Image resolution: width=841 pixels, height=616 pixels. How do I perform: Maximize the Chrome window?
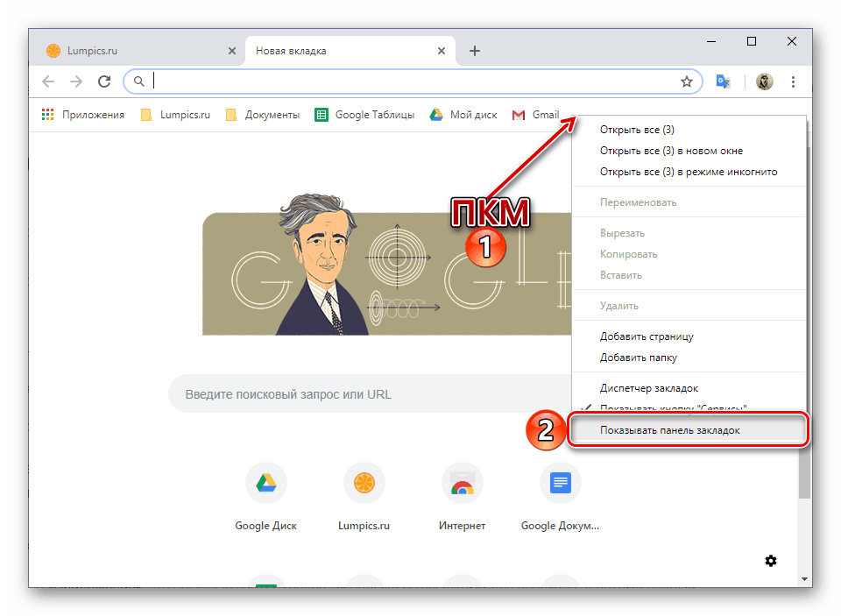click(x=752, y=41)
